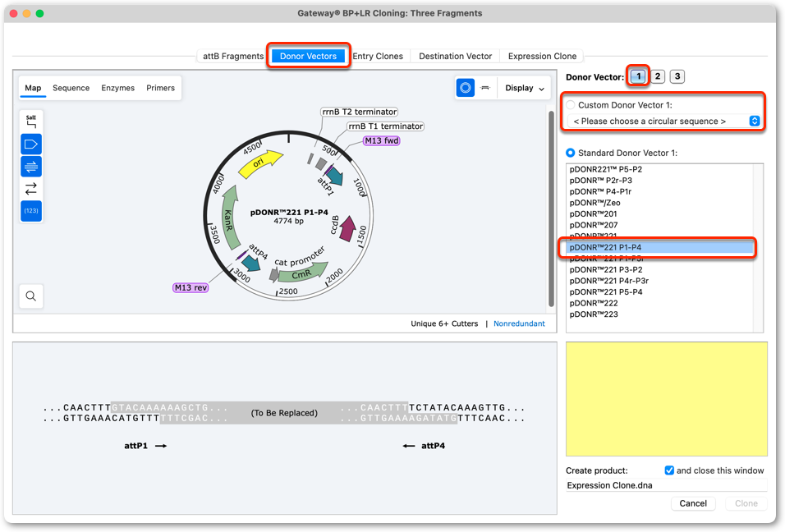Viewport: 785px width, 532px height.
Task: Click the Unique 6+ Cutters label
Action: (444, 323)
